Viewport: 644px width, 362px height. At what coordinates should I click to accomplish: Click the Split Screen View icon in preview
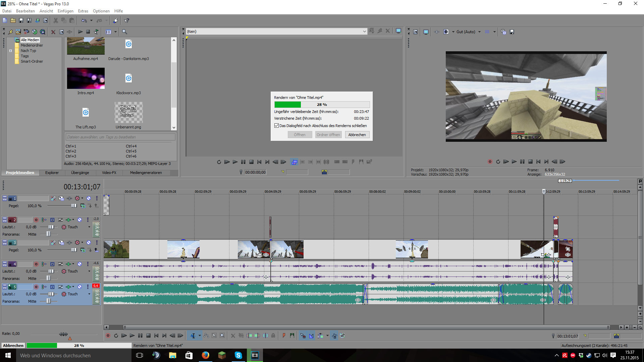click(446, 32)
